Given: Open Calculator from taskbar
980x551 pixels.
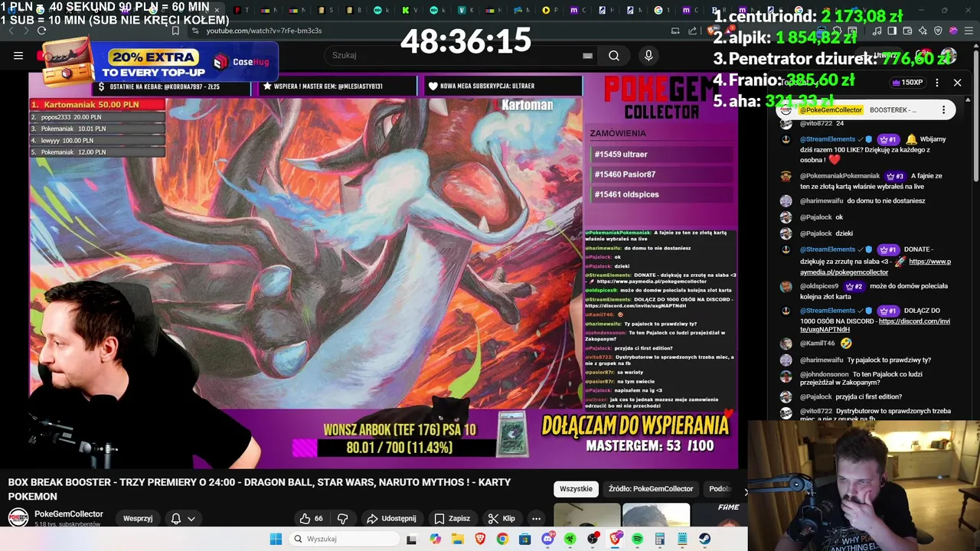Looking at the screenshot, I should tap(660, 539).
